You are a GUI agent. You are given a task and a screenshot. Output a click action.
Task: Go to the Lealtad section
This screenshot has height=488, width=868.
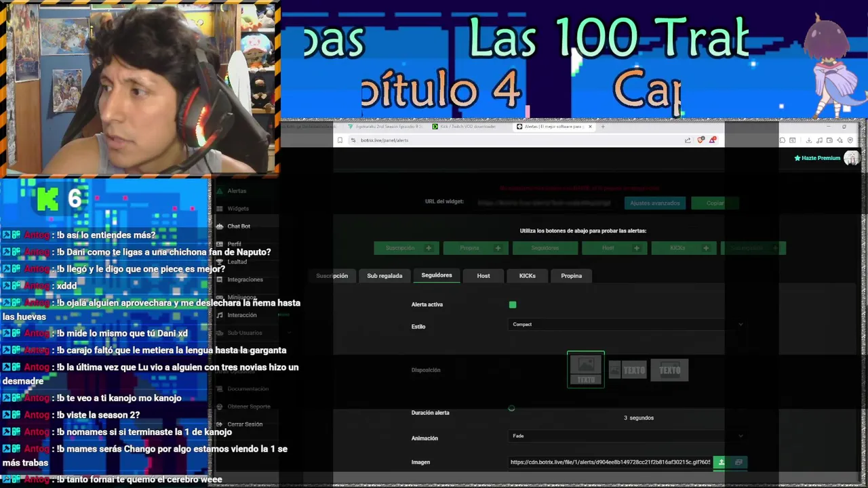237,262
